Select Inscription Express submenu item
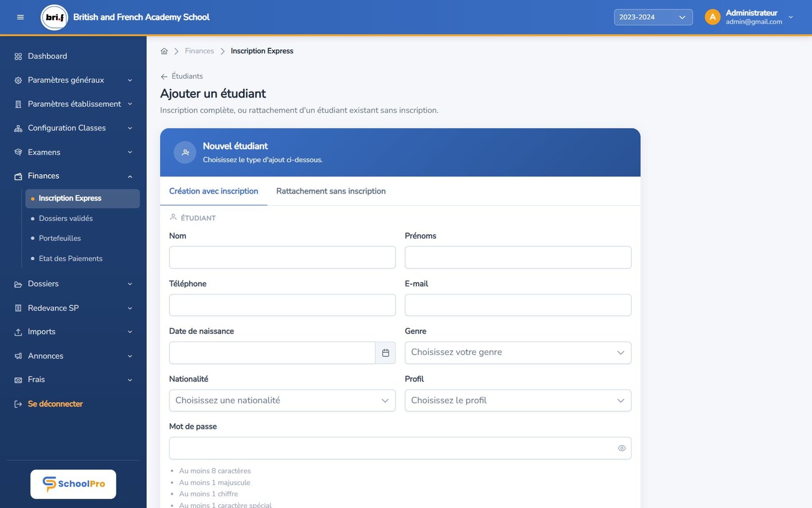 point(82,199)
